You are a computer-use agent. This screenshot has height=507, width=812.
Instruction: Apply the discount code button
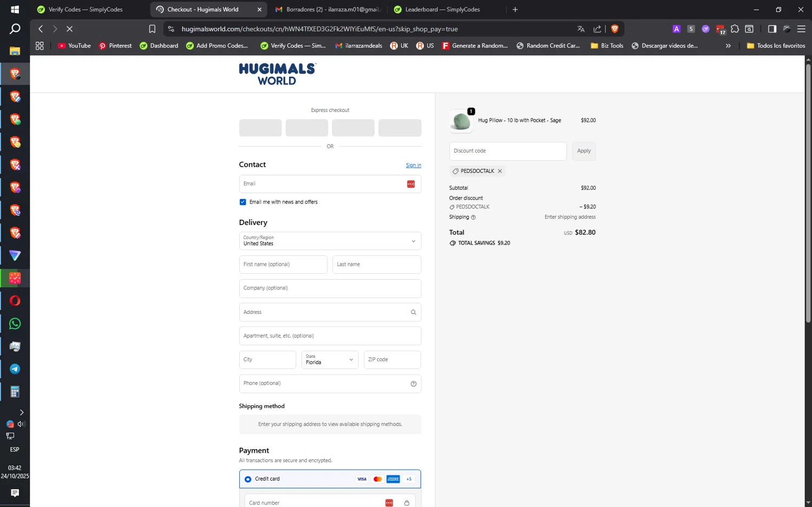(584, 151)
